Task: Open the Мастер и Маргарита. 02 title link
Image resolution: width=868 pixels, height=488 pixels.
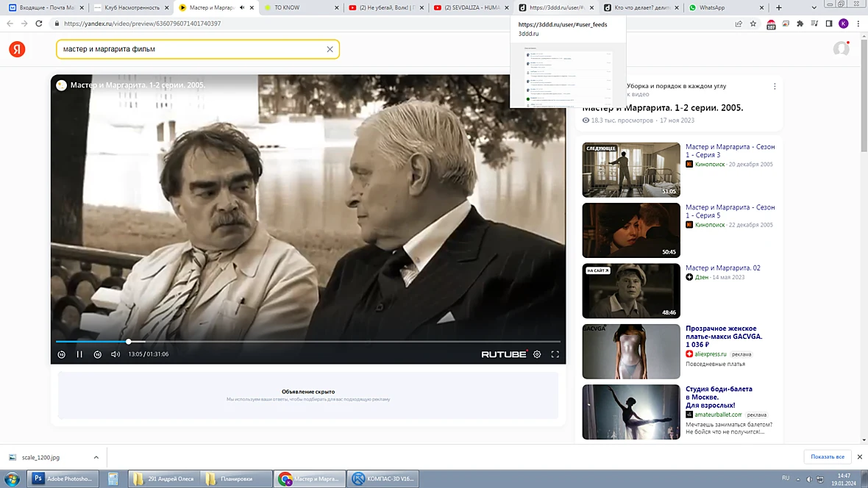Action: (x=723, y=268)
